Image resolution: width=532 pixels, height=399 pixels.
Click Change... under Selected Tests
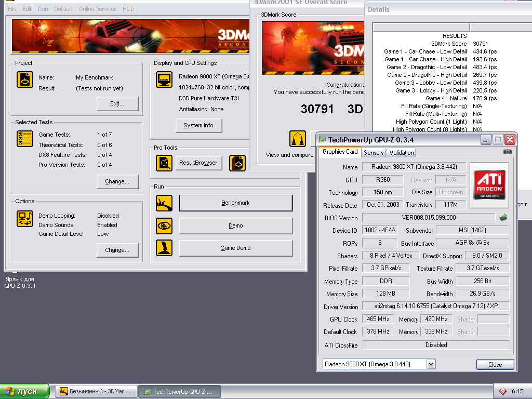coord(117,181)
